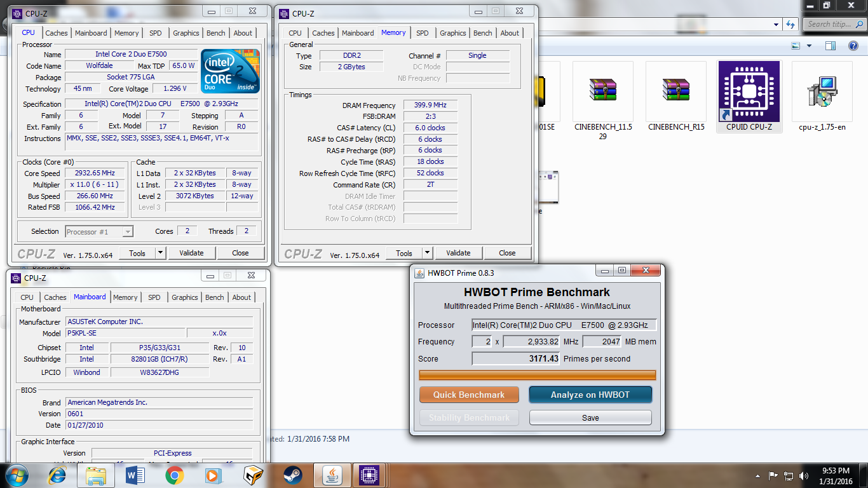Click the motherboard model P5KPL-SE
The width and height of the screenshot is (868, 488).
point(124,333)
